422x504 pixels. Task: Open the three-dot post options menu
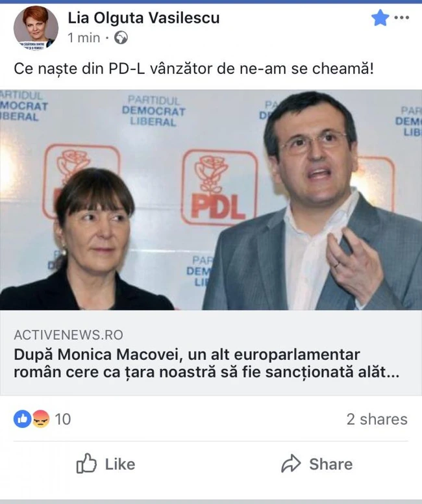pos(401,18)
